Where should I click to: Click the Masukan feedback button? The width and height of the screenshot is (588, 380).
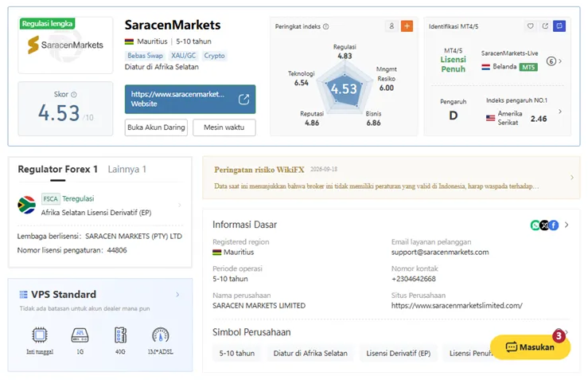click(530, 347)
